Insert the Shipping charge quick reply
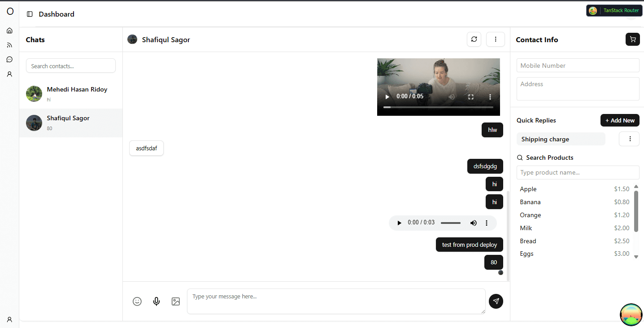Viewport: 644px width, 328px height. tap(561, 139)
